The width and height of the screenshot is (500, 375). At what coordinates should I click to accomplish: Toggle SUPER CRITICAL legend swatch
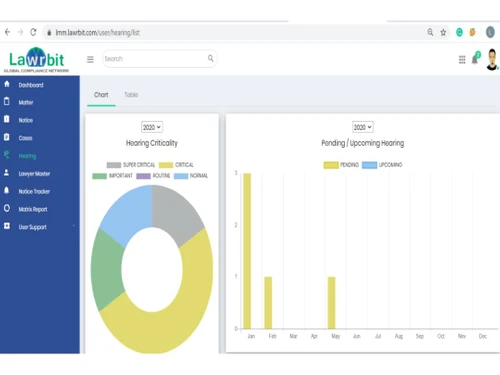(114, 165)
